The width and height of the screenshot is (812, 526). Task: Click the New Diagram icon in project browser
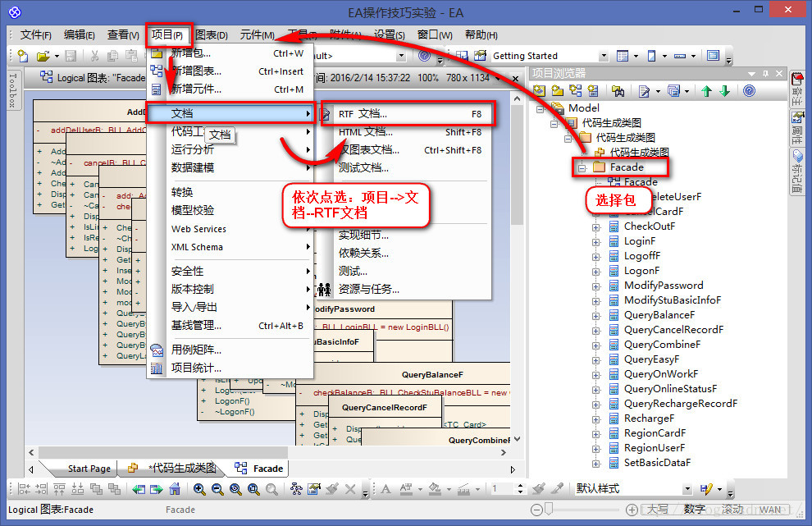pyautogui.click(x=575, y=91)
